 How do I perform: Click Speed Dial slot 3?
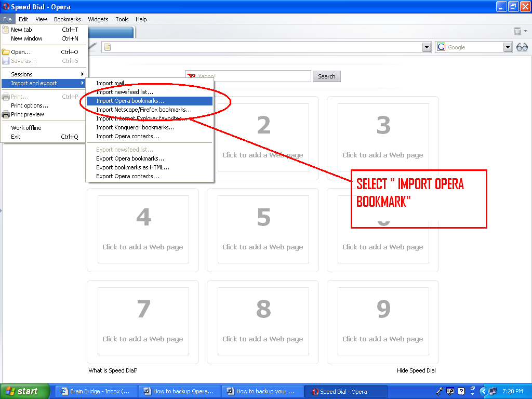383,138
